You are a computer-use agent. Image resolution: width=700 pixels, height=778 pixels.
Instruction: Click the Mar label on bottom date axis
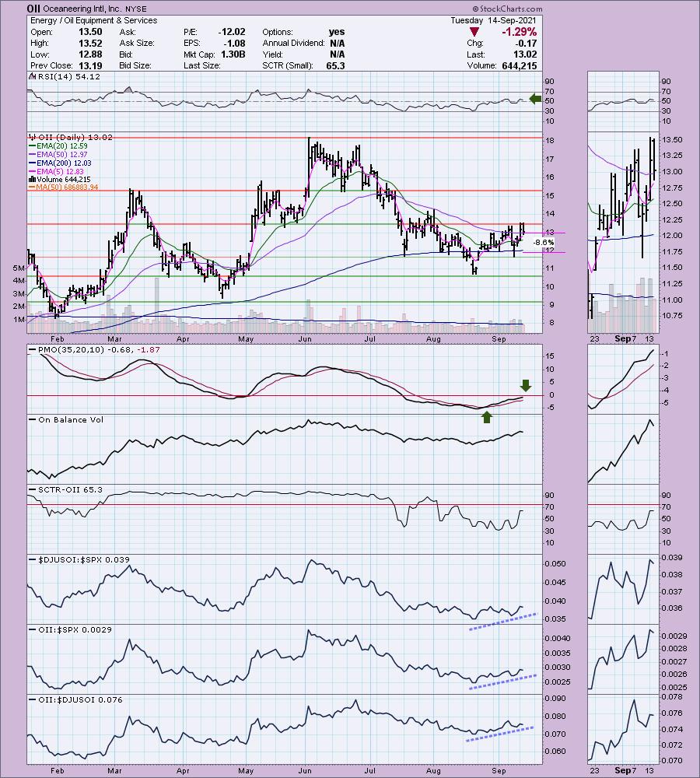pyautogui.click(x=114, y=770)
